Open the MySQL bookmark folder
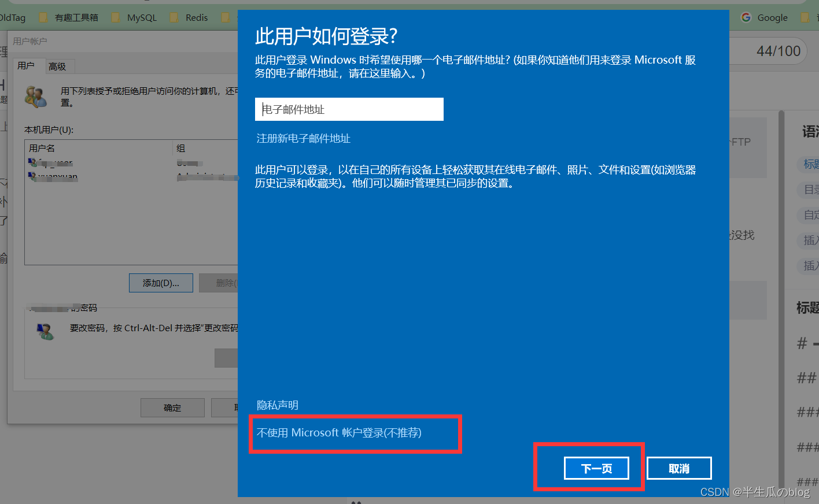 (x=134, y=18)
